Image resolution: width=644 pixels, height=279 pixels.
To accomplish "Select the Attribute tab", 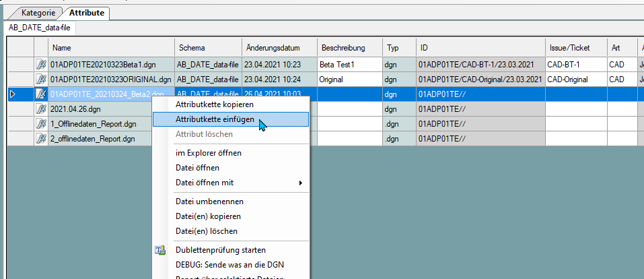I will (87, 13).
